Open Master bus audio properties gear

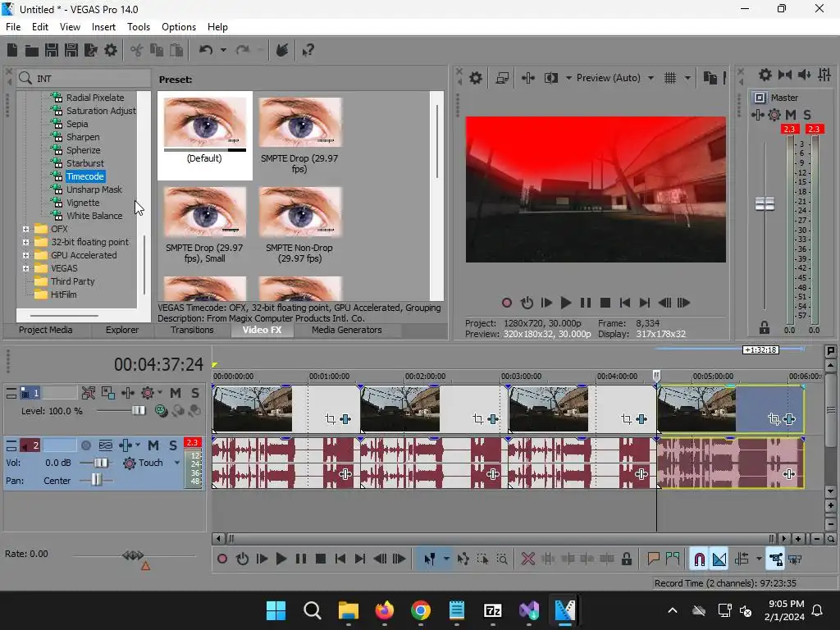tap(765, 75)
